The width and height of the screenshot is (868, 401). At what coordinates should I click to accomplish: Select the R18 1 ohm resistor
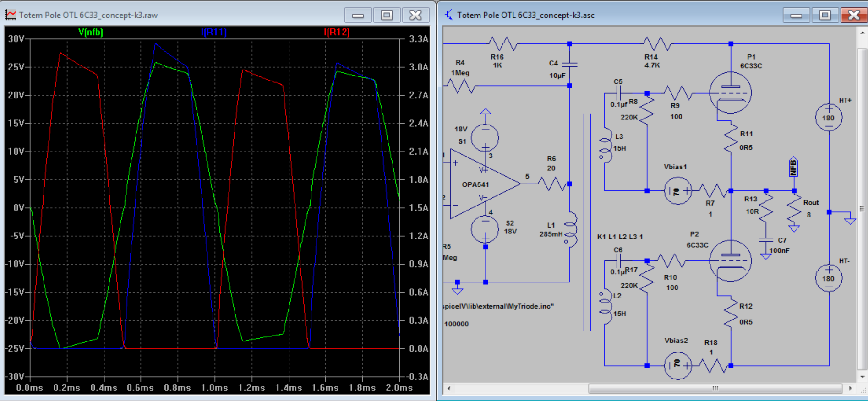point(714,366)
